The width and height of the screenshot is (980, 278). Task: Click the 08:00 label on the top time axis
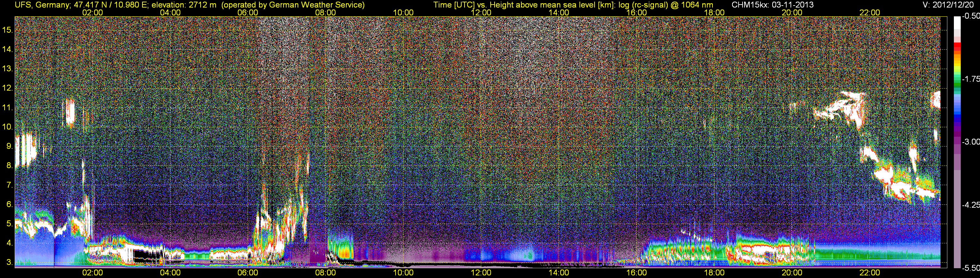326,12
